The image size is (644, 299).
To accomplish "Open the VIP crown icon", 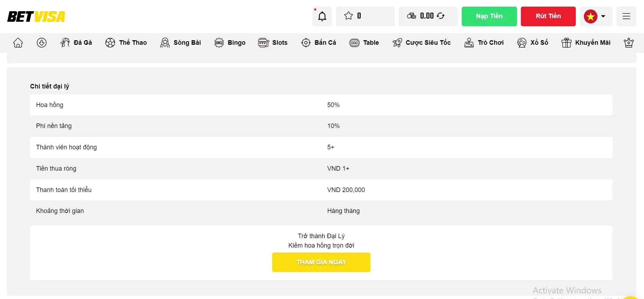I will (628, 43).
